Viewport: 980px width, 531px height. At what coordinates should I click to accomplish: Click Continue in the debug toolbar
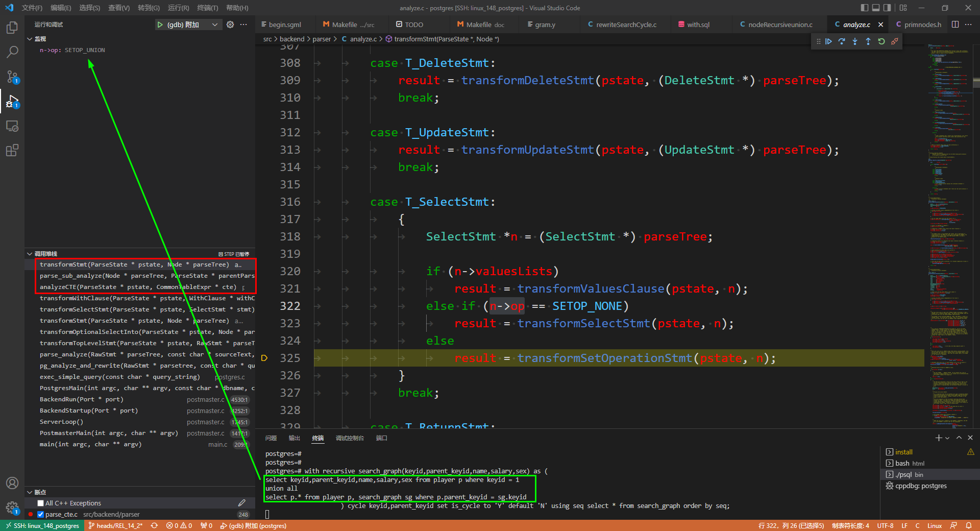[x=828, y=41]
